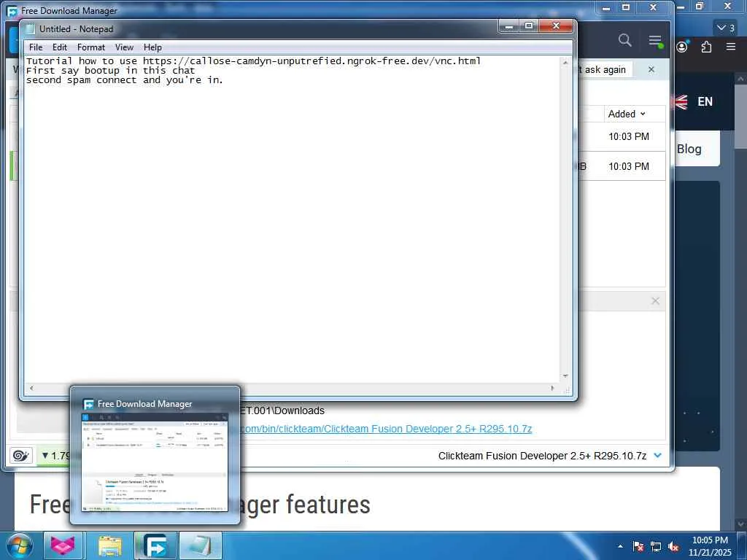The width and height of the screenshot is (747, 560).
Task: Dismiss the 'ask again' notification bar
Action: (x=651, y=69)
